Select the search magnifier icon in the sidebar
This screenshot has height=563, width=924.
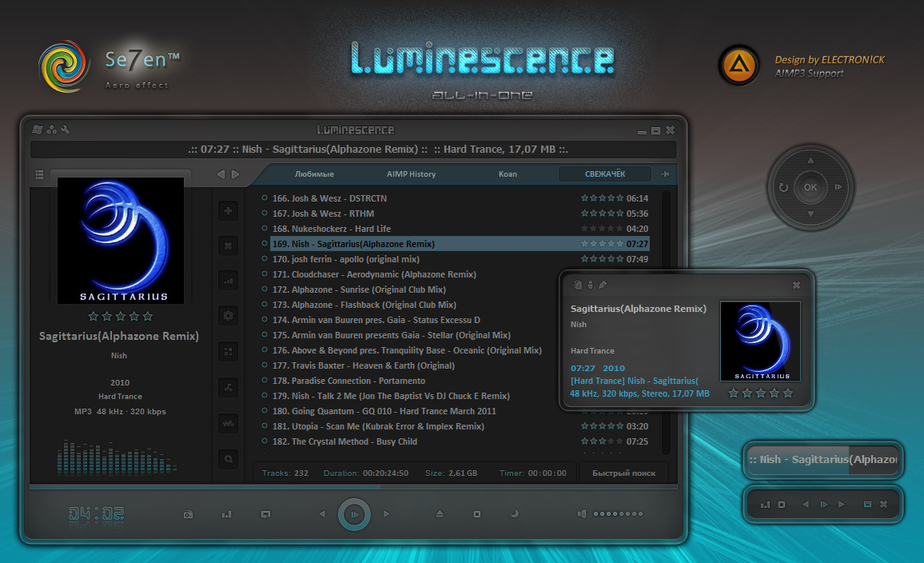pyautogui.click(x=228, y=458)
